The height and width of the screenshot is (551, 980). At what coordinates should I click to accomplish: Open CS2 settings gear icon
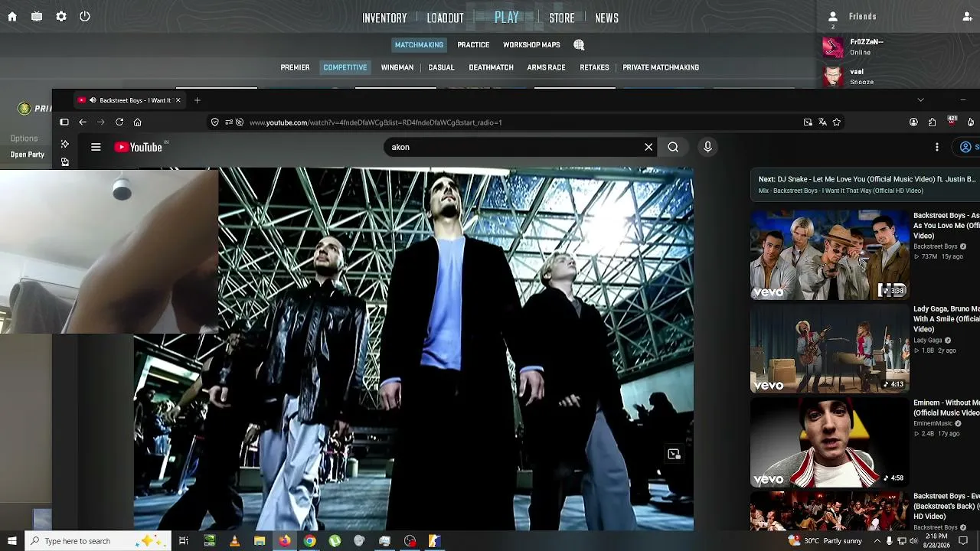point(61,17)
